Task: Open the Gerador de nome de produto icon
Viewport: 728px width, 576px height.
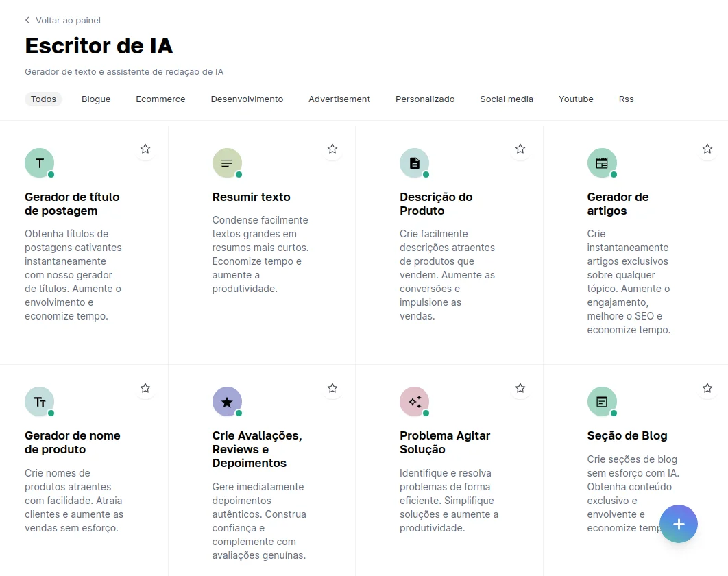Action: click(x=40, y=402)
